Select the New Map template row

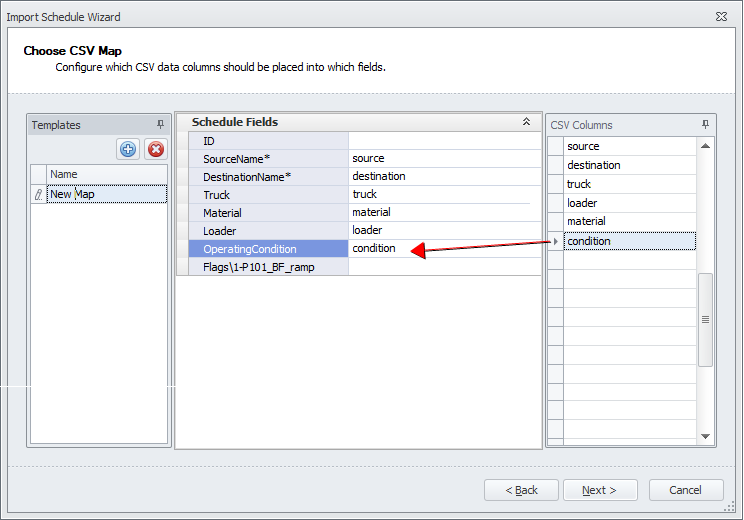[x=106, y=194]
